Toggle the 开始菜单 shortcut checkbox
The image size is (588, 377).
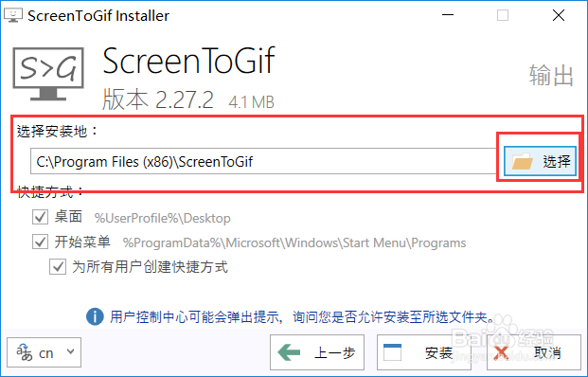(40, 242)
